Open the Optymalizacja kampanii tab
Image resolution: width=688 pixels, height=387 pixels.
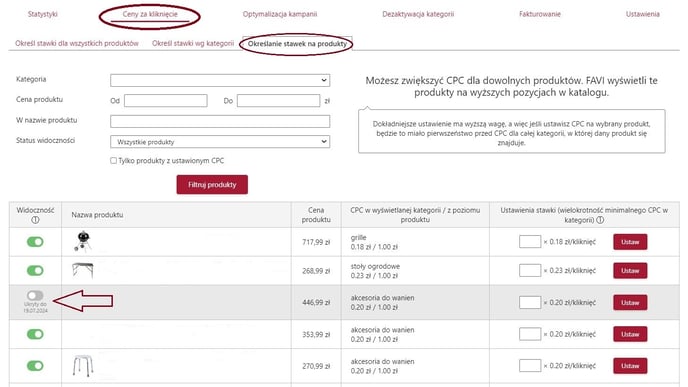(280, 14)
